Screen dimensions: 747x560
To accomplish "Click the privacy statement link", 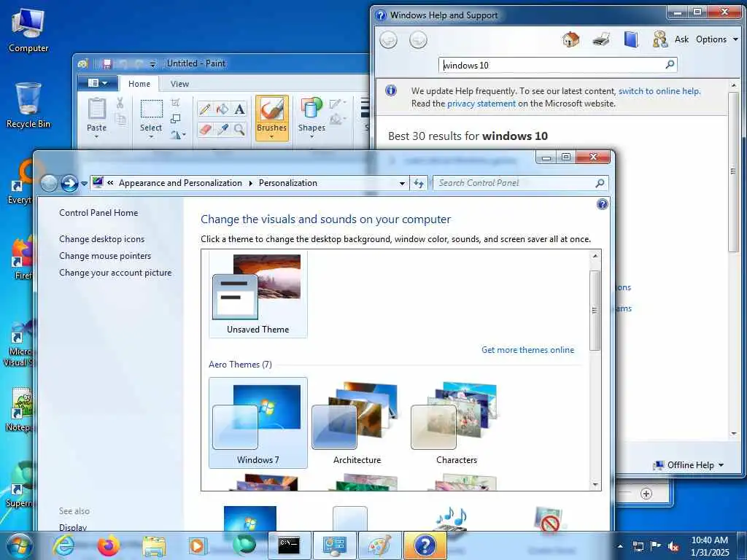I will point(481,104).
